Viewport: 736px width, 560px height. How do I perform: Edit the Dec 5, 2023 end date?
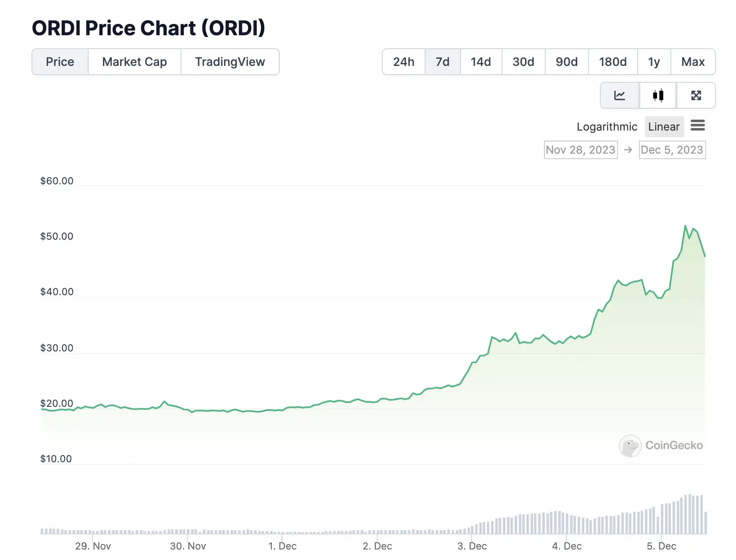tap(672, 150)
